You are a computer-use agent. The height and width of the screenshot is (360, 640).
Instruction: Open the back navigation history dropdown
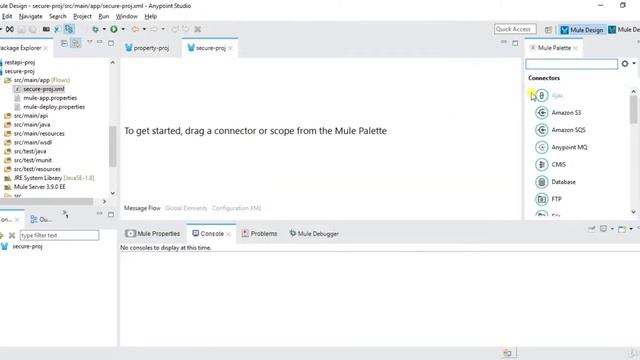click(x=144, y=29)
